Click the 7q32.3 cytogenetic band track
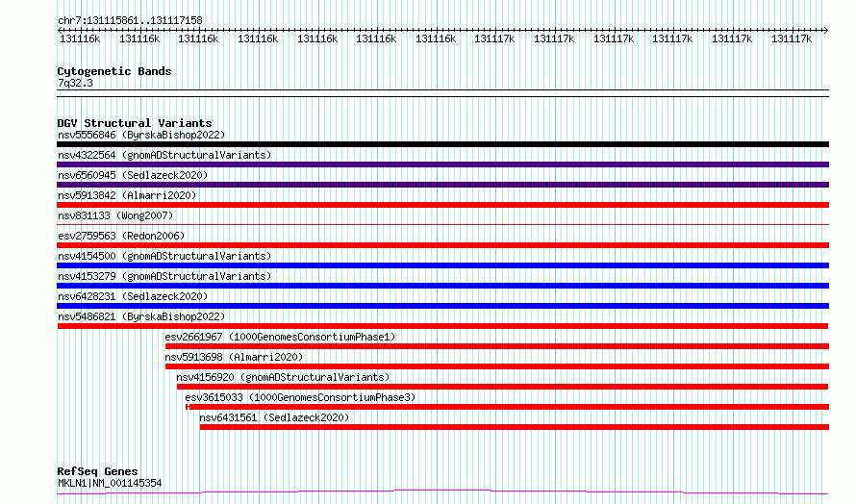This screenshot has width=856, height=504. [x=442, y=93]
